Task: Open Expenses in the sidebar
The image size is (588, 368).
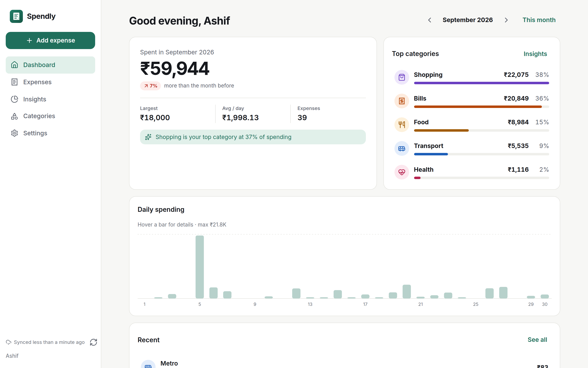Action: (50, 82)
